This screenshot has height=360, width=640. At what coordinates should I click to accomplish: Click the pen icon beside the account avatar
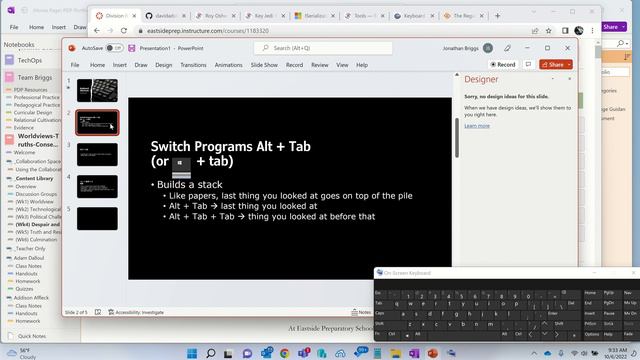(507, 48)
